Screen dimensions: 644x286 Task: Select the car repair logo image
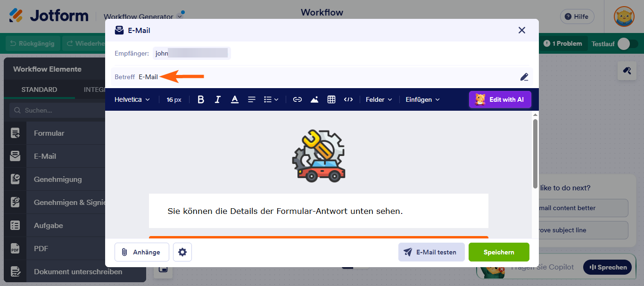click(x=319, y=156)
